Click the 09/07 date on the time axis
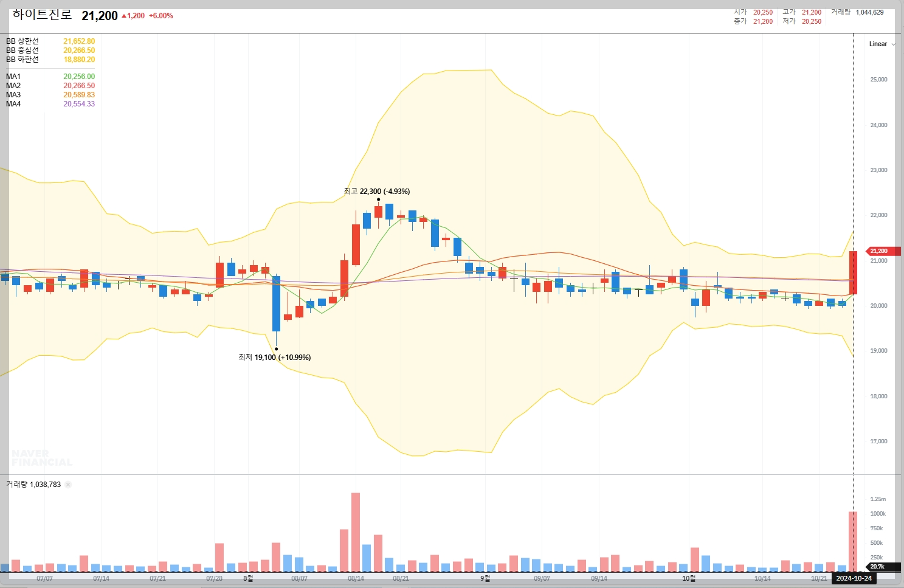 [542, 578]
